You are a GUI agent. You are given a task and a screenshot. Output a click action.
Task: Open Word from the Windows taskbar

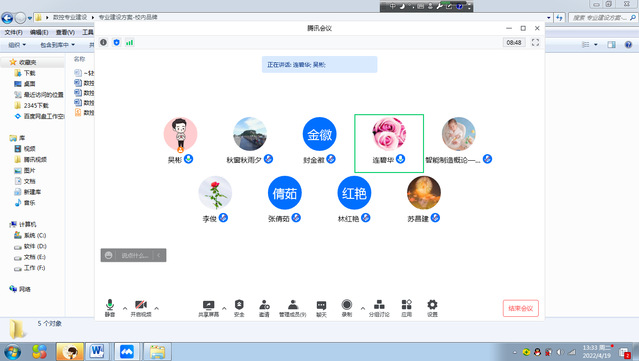pos(97,351)
